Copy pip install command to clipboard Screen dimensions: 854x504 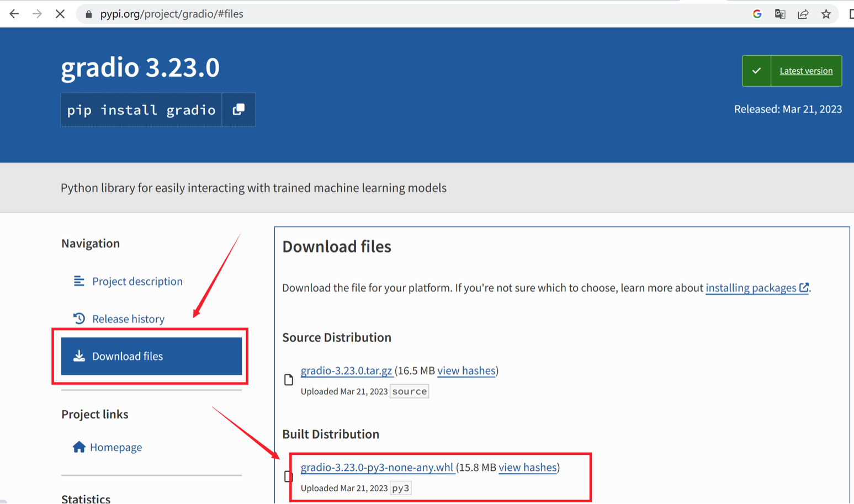click(x=238, y=109)
